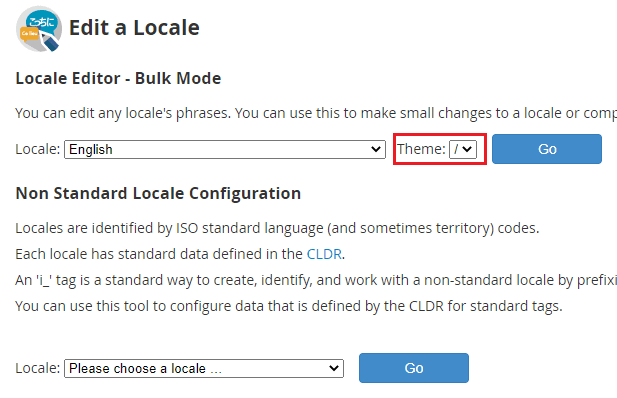Click the 'Locale:' label in Non Standard section

point(37,368)
